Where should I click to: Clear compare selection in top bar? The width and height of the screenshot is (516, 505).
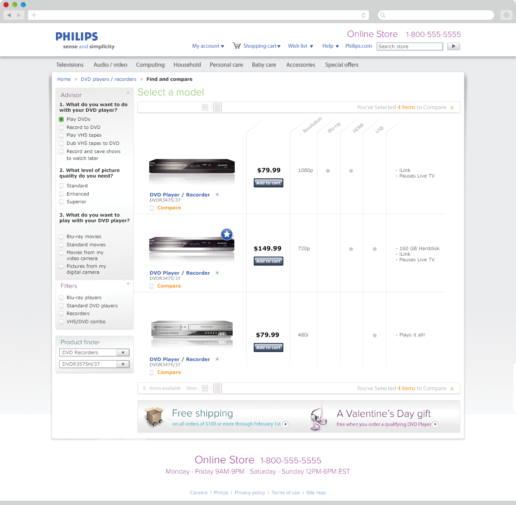click(x=452, y=107)
